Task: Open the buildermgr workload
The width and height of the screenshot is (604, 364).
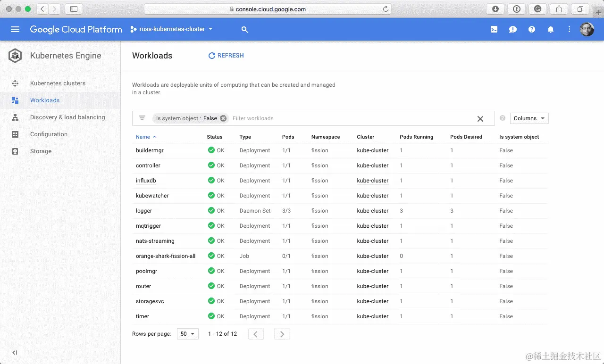Action: click(x=150, y=150)
